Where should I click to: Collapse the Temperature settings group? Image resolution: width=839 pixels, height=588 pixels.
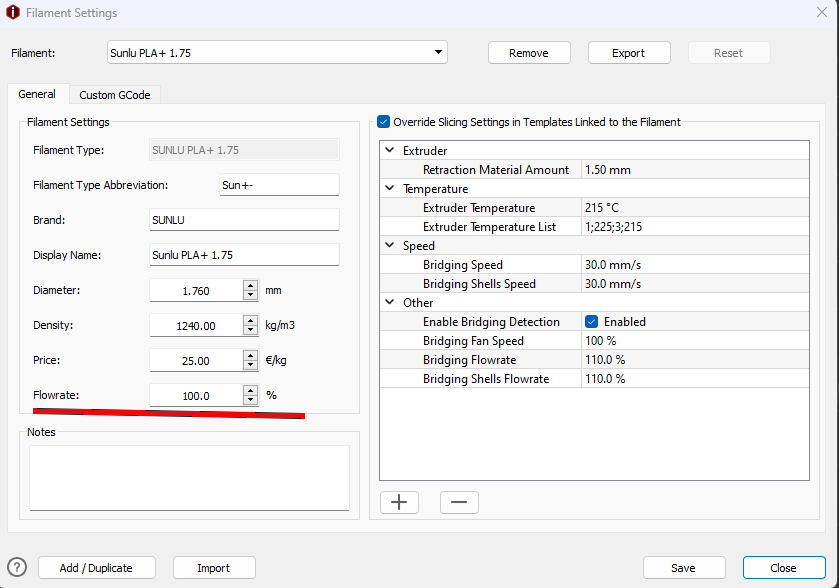click(390, 189)
